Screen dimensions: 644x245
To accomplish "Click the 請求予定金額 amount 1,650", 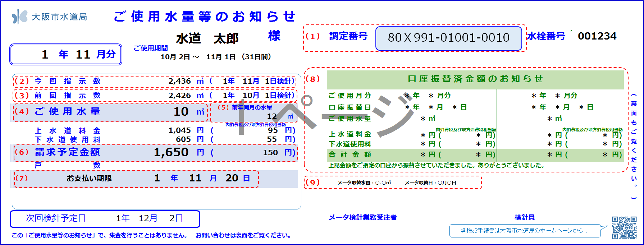I will pos(171,152).
